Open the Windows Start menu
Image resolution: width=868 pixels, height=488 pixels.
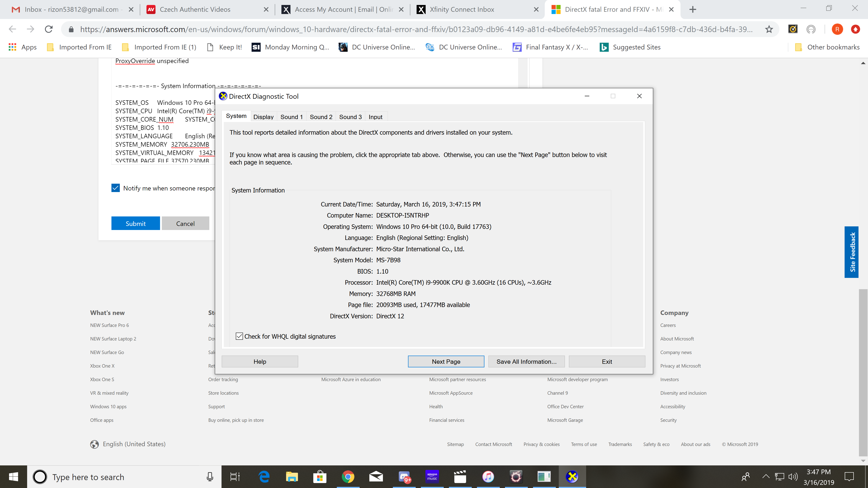[14, 477]
